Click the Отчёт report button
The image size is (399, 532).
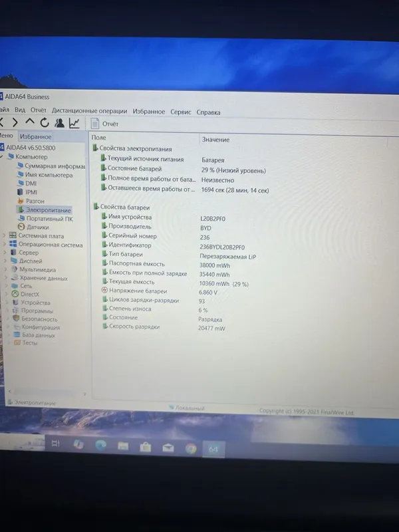coord(105,124)
